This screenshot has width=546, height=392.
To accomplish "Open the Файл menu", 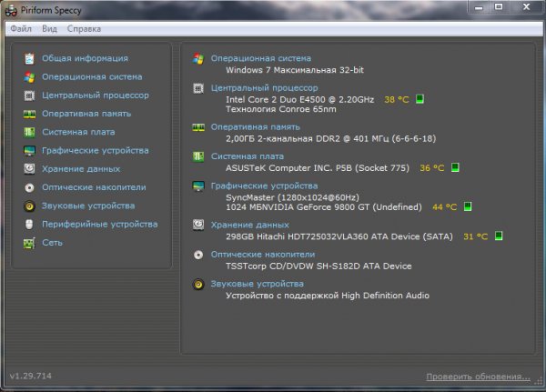I will pos(21,28).
